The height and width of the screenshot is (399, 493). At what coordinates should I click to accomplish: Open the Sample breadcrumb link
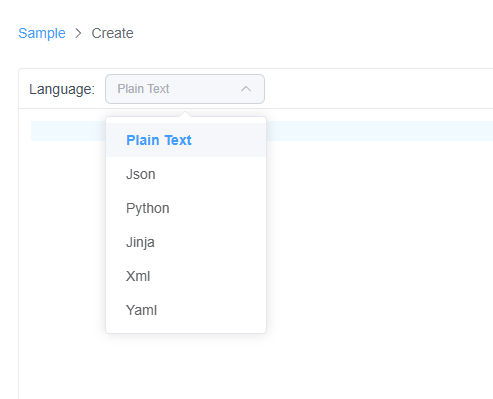point(42,33)
